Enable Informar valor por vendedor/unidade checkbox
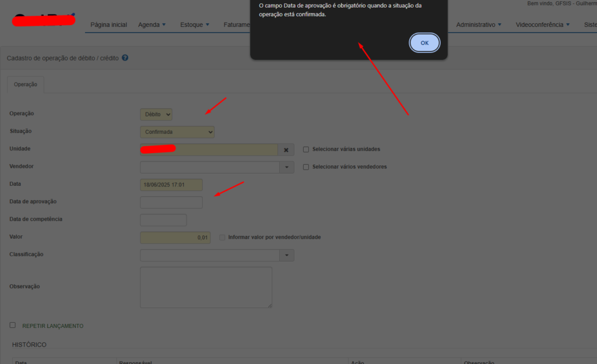The image size is (597, 364). click(x=222, y=238)
